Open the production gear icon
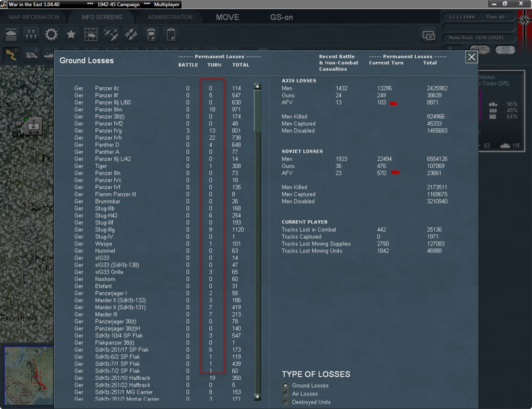Viewport: 532px width, 409px height. tap(51, 34)
